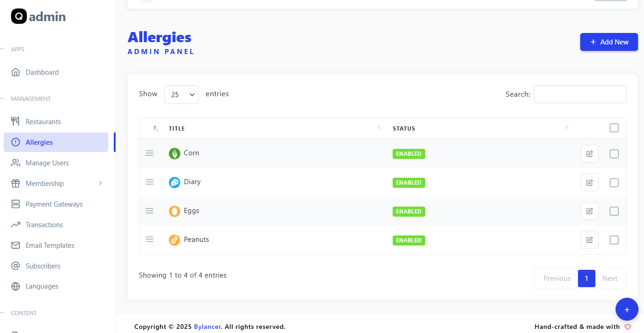Open the edit icon for Eggs row
This screenshot has height=333, width=644.
[x=589, y=211]
